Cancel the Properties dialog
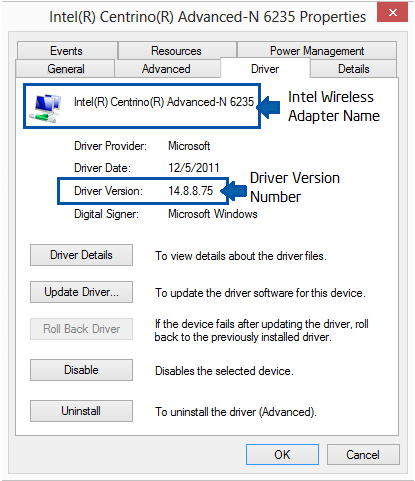 (x=363, y=454)
